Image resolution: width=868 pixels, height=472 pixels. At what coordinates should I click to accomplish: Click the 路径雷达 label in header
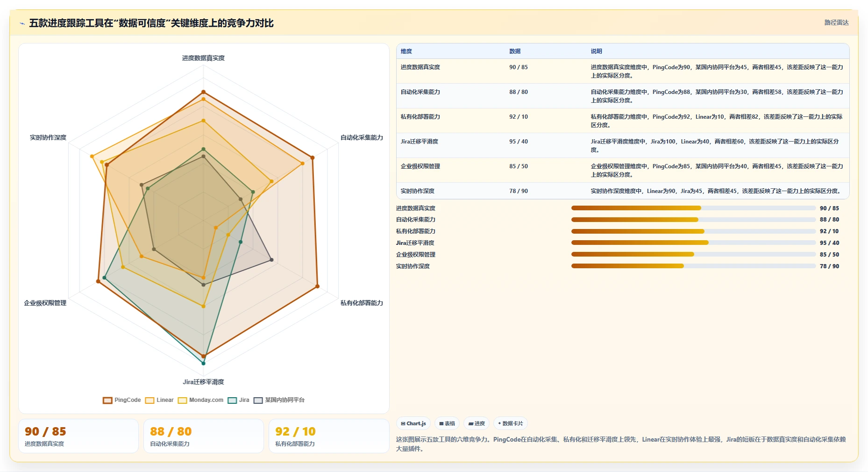click(836, 22)
